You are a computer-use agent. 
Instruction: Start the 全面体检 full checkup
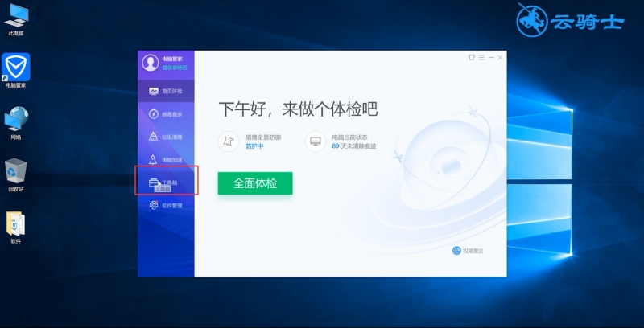[x=255, y=183]
